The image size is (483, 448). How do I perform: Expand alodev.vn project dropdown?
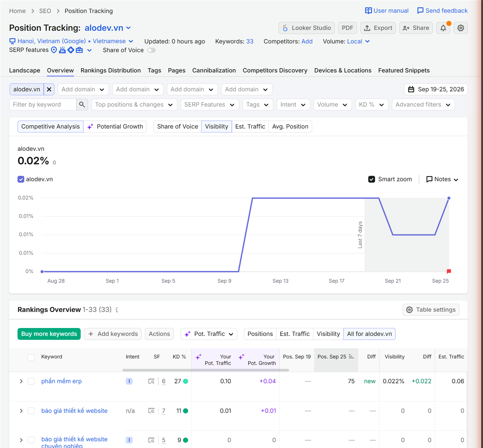108,28
